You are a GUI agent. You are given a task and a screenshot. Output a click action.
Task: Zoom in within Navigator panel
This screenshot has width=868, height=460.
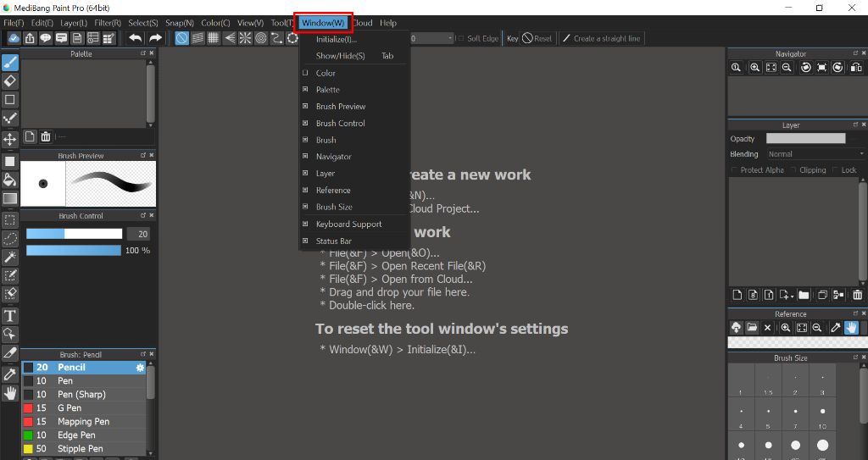(754, 68)
